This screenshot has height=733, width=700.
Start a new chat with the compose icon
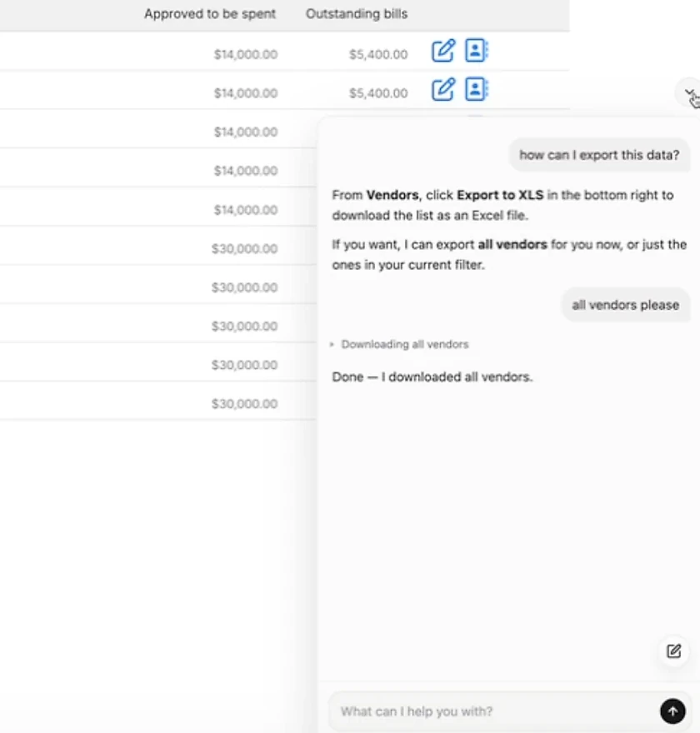tap(673, 651)
